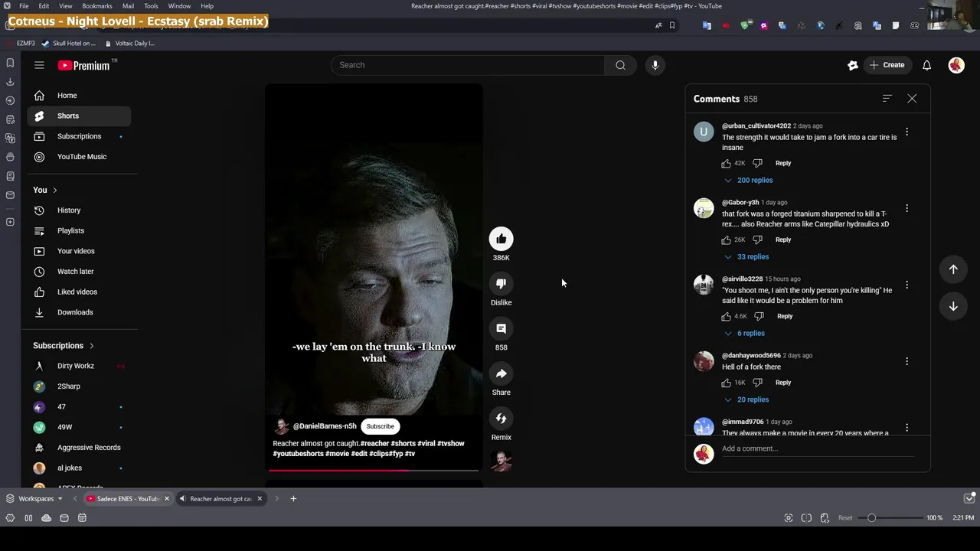This screenshot has height=551, width=980.
Task: Seek on the short's red progress bar
Action: pos(374,470)
